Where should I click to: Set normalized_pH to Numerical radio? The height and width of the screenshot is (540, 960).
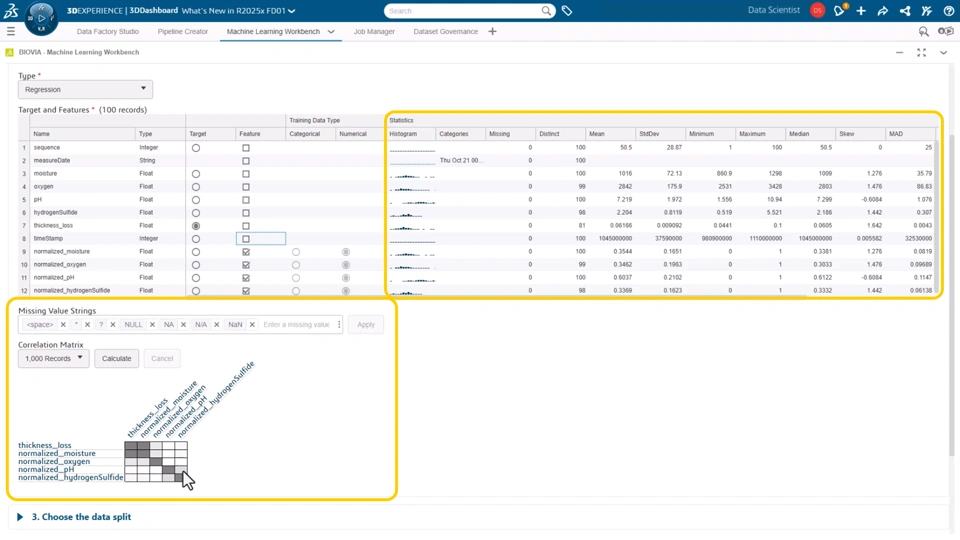click(346, 278)
